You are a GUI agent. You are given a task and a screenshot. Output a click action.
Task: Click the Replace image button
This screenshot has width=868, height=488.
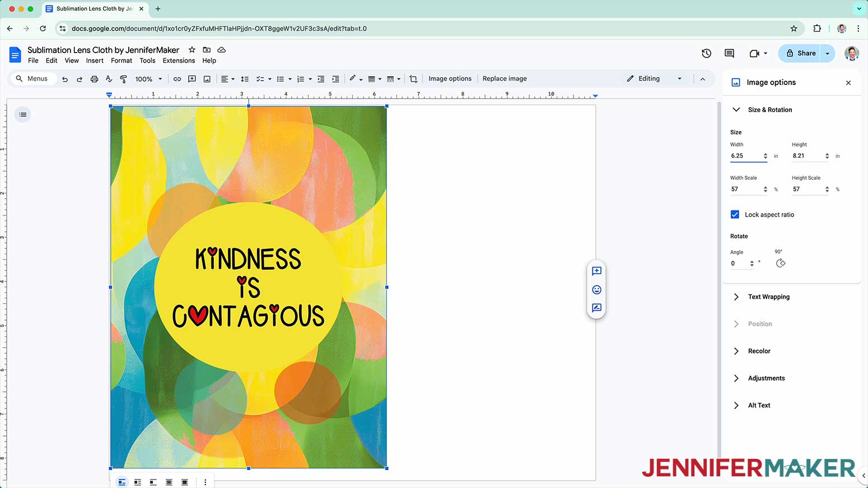pyautogui.click(x=505, y=79)
